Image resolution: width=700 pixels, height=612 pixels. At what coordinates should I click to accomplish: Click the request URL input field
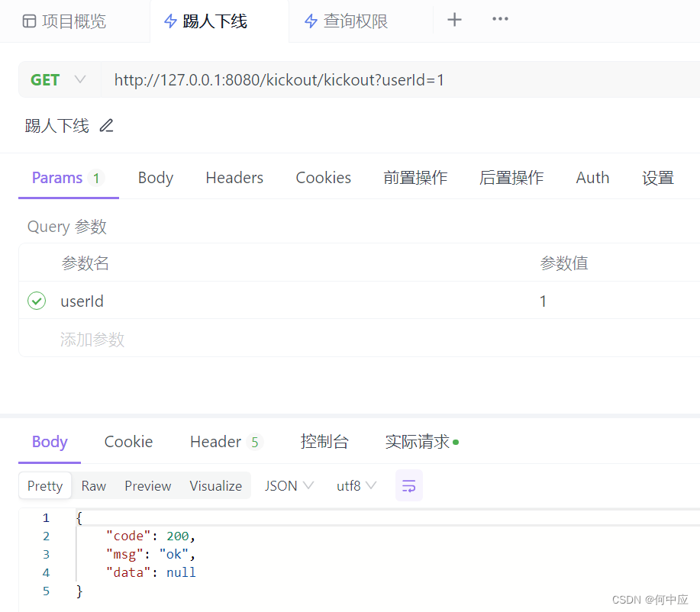click(305, 79)
